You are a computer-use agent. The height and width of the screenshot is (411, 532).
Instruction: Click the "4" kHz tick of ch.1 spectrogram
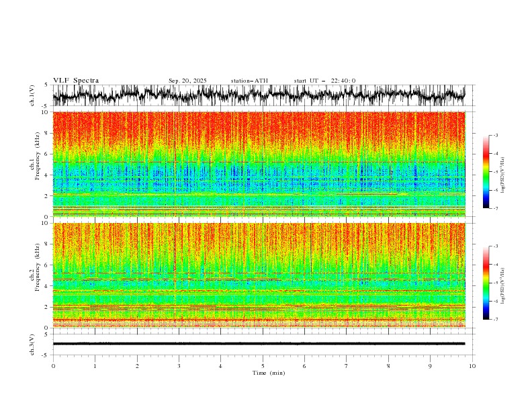point(47,175)
